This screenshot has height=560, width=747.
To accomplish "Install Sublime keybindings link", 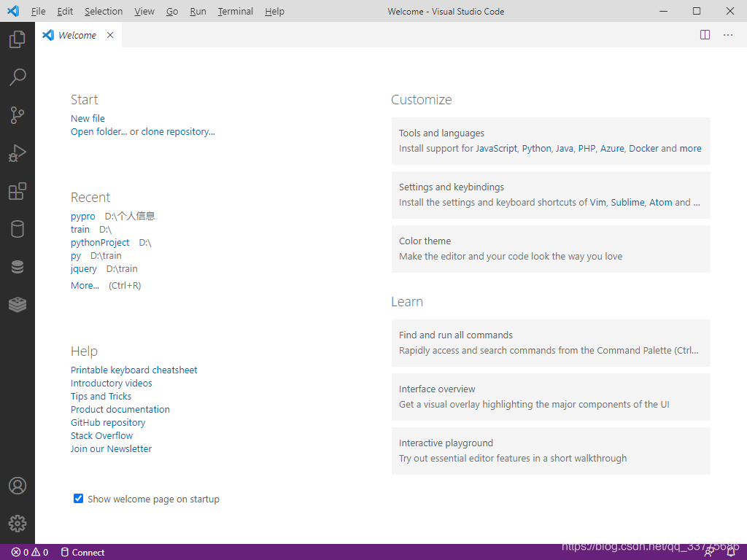I will (627, 203).
